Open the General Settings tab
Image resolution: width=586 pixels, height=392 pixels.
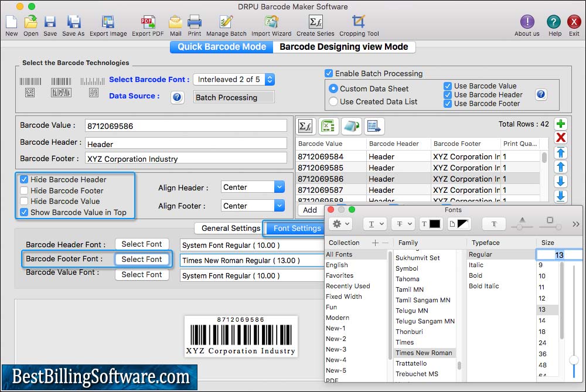click(x=230, y=229)
